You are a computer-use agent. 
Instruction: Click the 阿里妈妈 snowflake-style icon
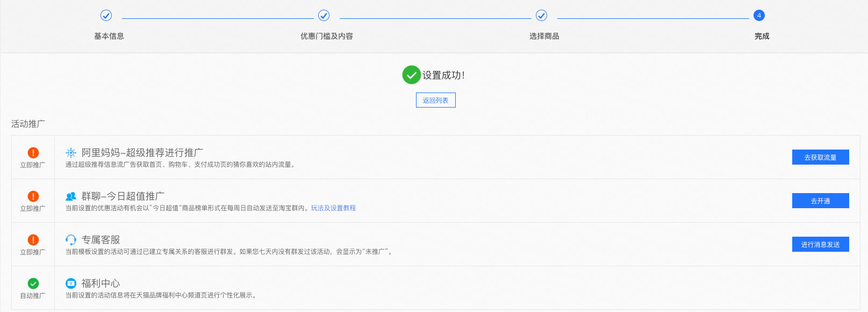click(71, 153)
